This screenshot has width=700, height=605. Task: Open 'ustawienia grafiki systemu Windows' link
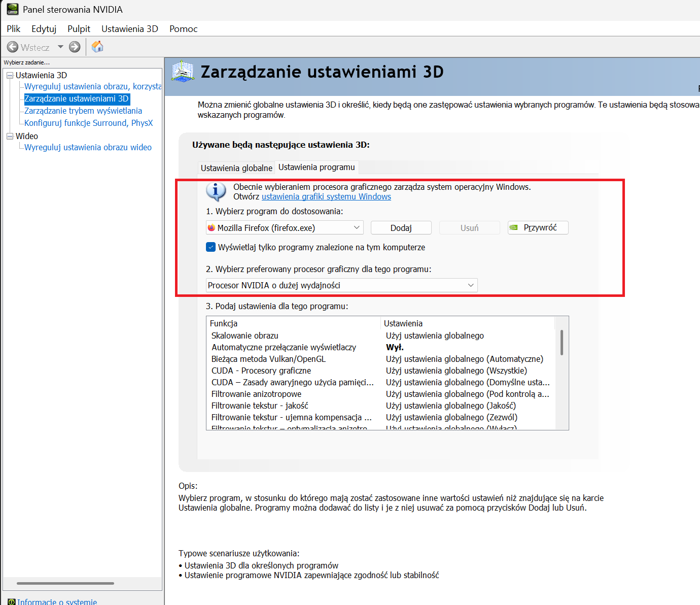(x=326, y=197)
